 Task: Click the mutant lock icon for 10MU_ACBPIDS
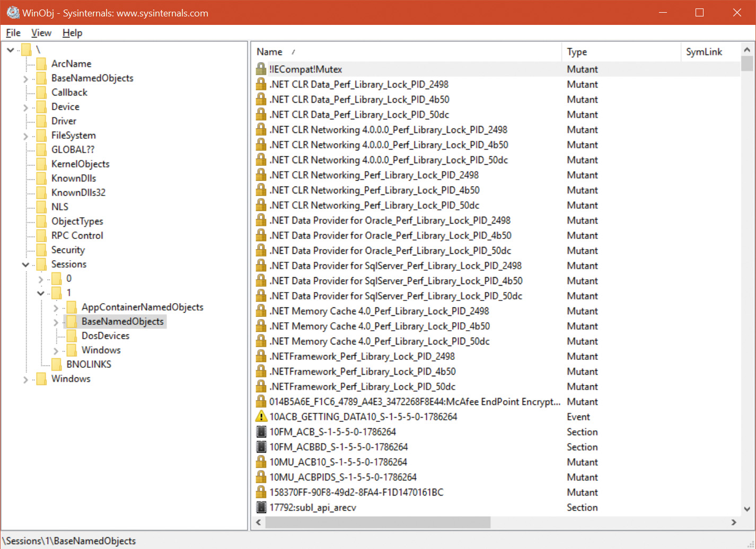click(x=261, y=477)
